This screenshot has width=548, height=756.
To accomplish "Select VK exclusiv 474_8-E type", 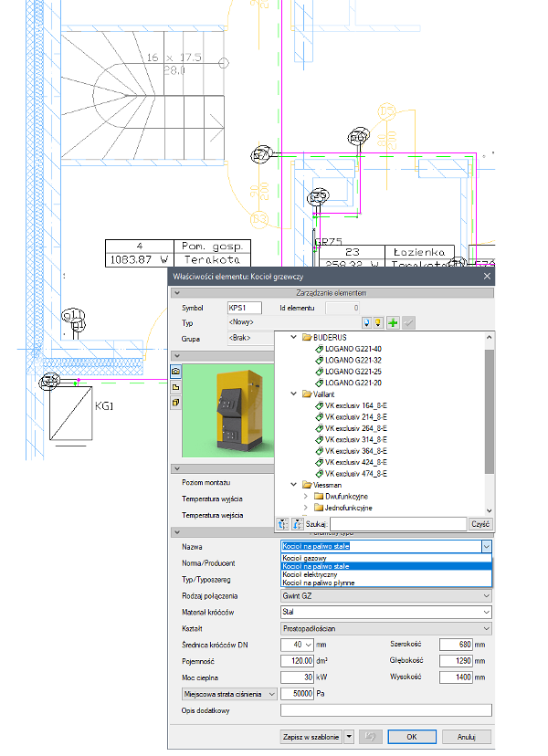I will (x=356, y=474).
